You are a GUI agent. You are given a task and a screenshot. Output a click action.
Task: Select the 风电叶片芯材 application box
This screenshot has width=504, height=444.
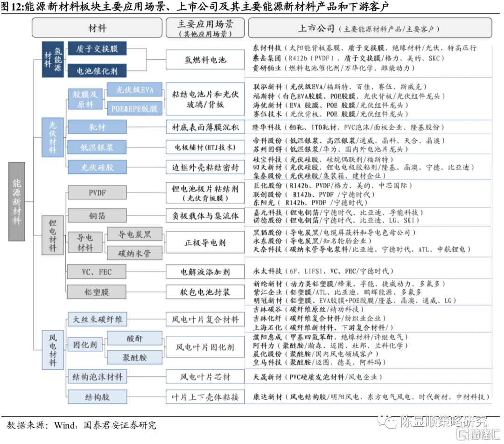pos(205,376)
